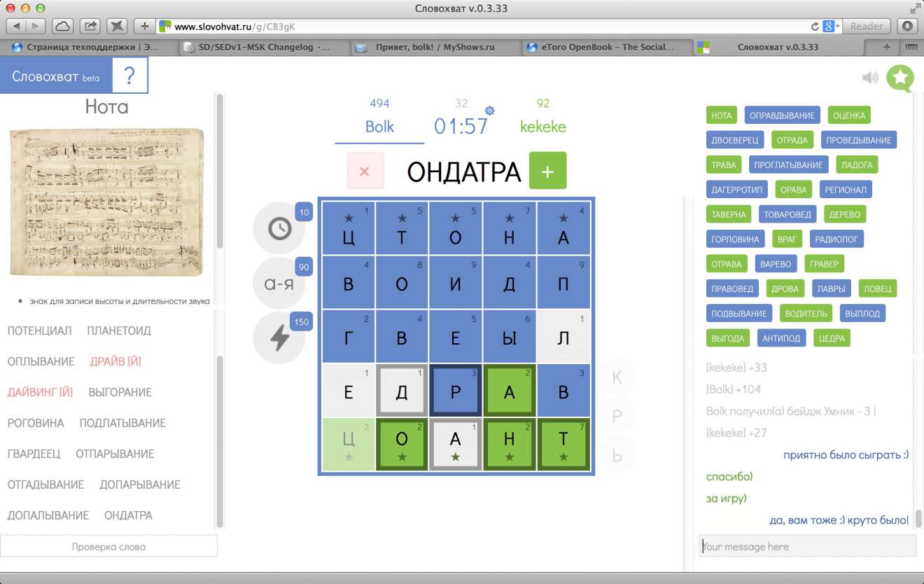Screen dimensions: 924x584
Task: Select the ОПРАВДЫВАНИЕ word tag
Action: (x=783, y=116)
